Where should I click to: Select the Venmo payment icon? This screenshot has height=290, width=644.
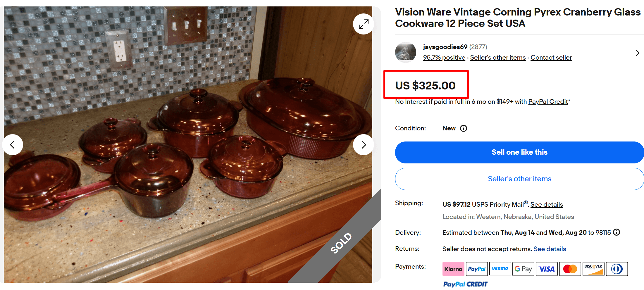500,269
